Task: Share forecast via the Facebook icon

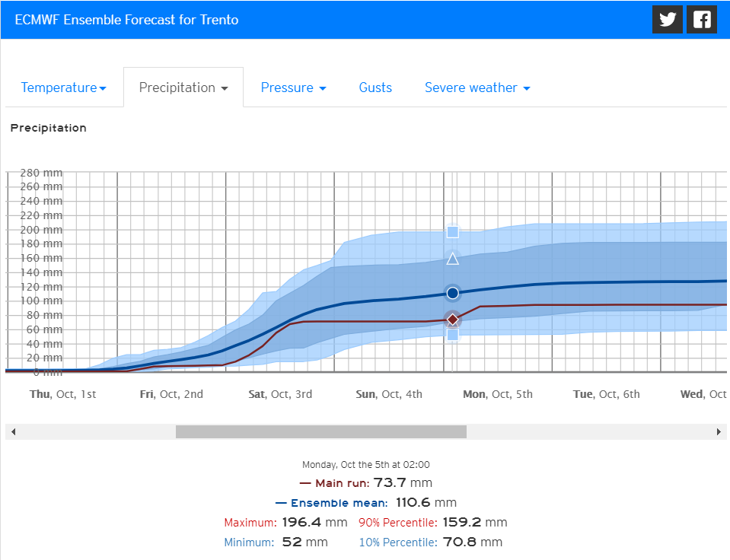Action: (702, 20)
